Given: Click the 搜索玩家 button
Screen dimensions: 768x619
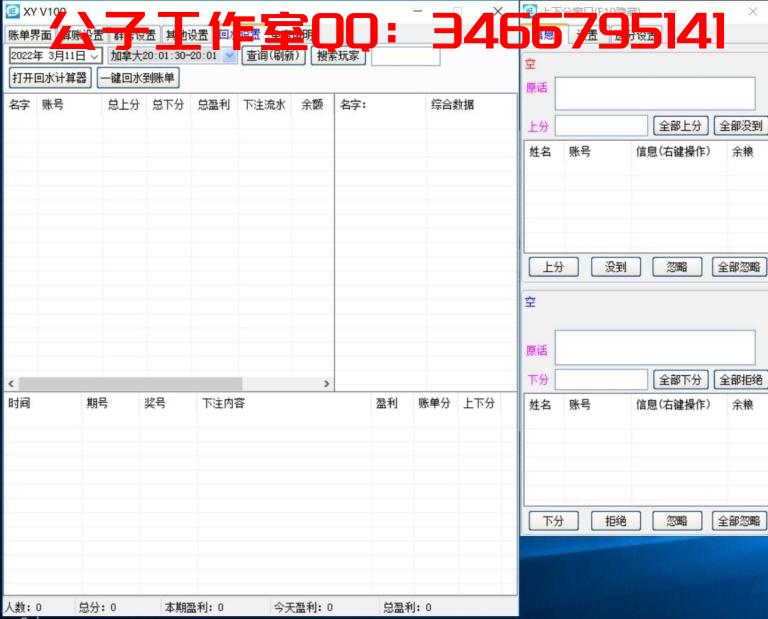Looking at the screenshot, I should pyautogui.click(x=338, y=56).
